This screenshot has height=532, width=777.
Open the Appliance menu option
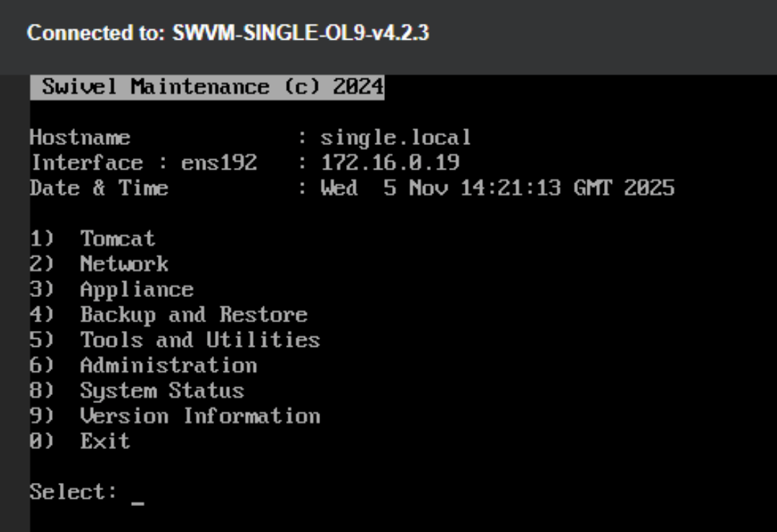[x=136, y=290]
